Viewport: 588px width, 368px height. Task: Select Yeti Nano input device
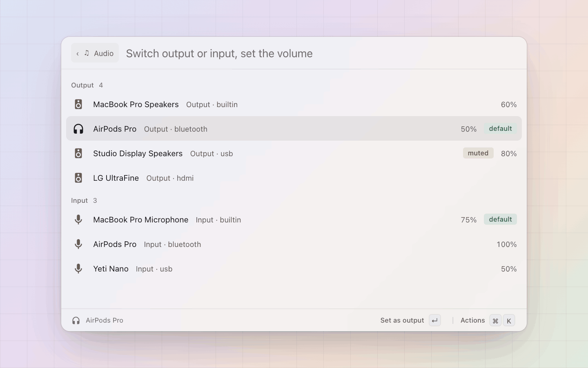pyautogui.click(x=294, y=269)
